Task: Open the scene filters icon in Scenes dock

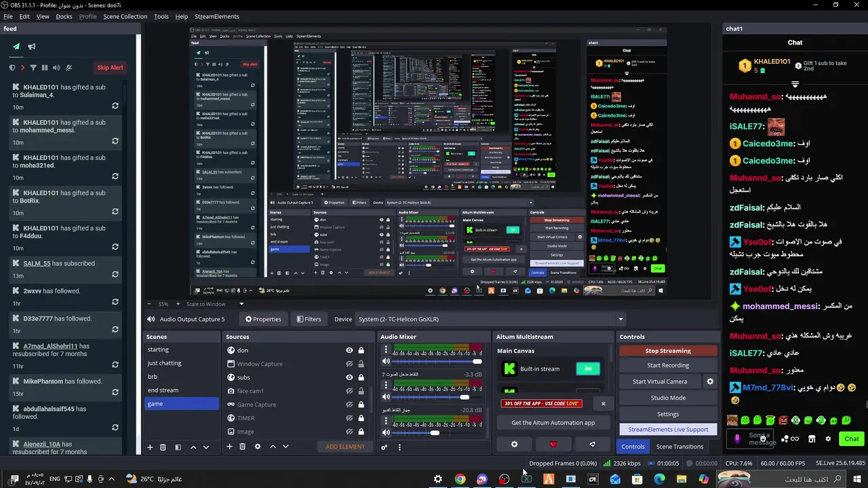Action: (178, 447)
